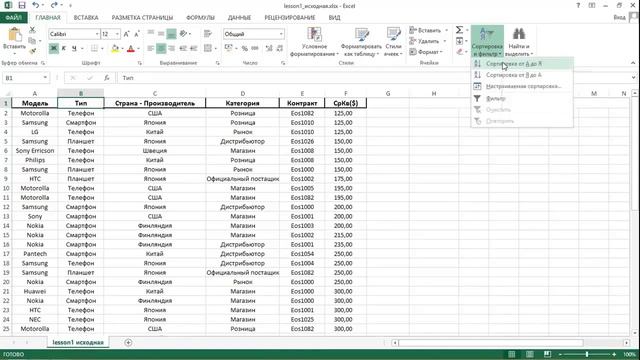
Task: Open Форматировать как таблицу menu
Action: 361,42
